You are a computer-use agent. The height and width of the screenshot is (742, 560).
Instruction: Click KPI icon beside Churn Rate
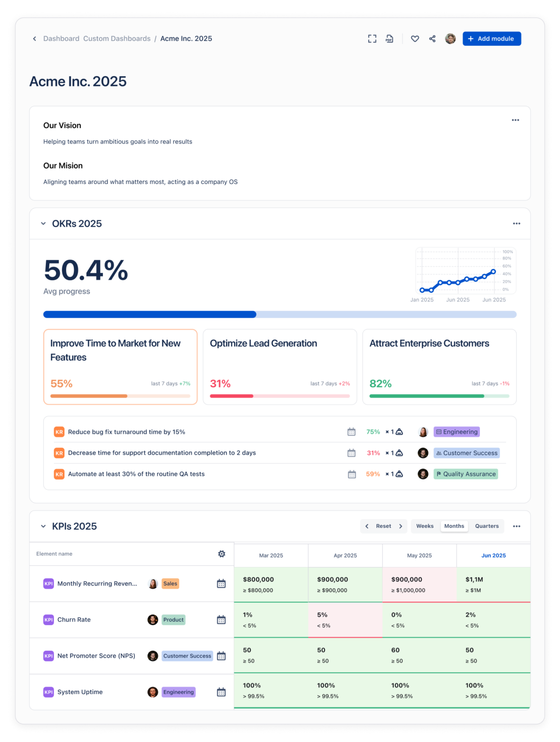pos(48,620)
